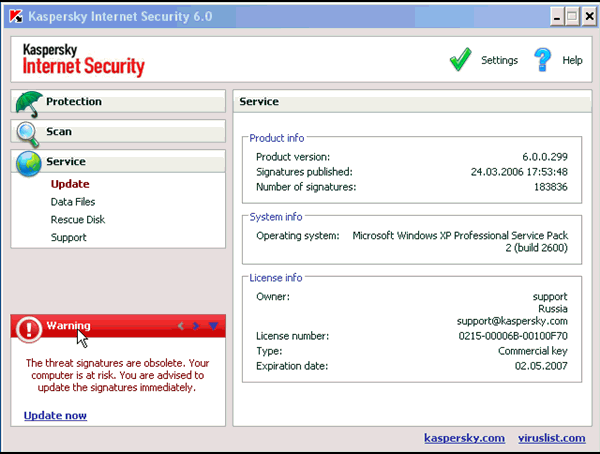
Task: Open Rescue Disk under Service
Action: (x=78, y=219)
